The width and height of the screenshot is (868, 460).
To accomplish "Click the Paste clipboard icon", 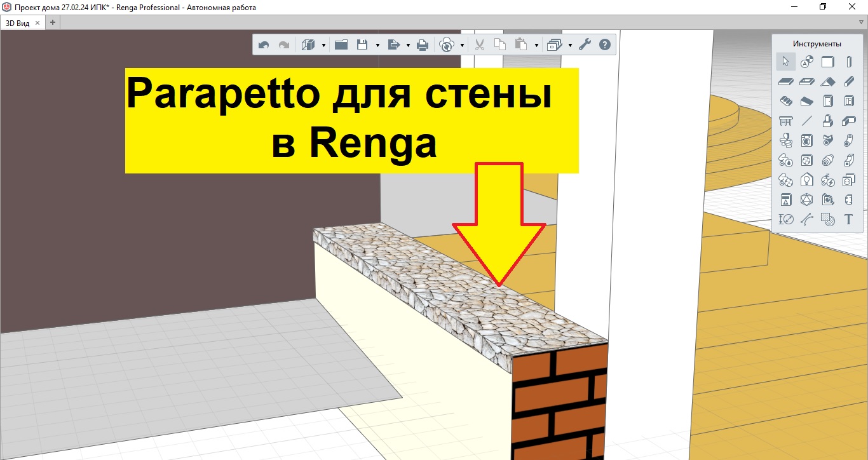I will pyautogui.click(x=521, y=45).
